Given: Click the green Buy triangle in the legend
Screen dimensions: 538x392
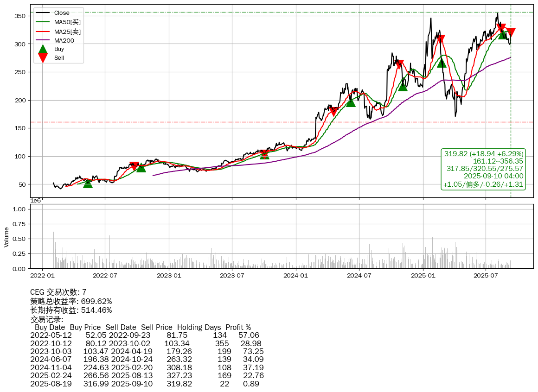Looking at the screenshot, I should point(43,49).
